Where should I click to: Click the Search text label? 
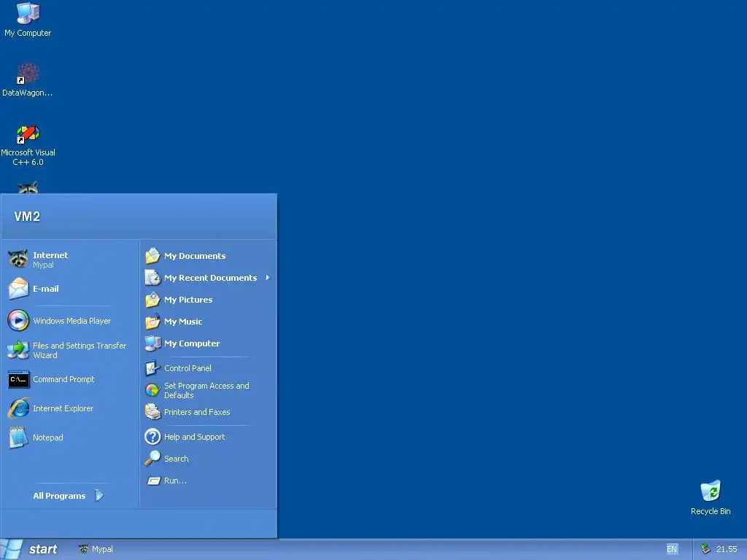pos(177,459)
